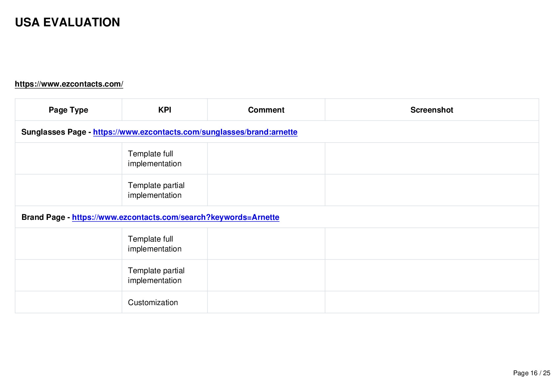The image size is (554, 392).
Task: Open the sunglasses brand:arnette link
Action: tap(195, 132)
